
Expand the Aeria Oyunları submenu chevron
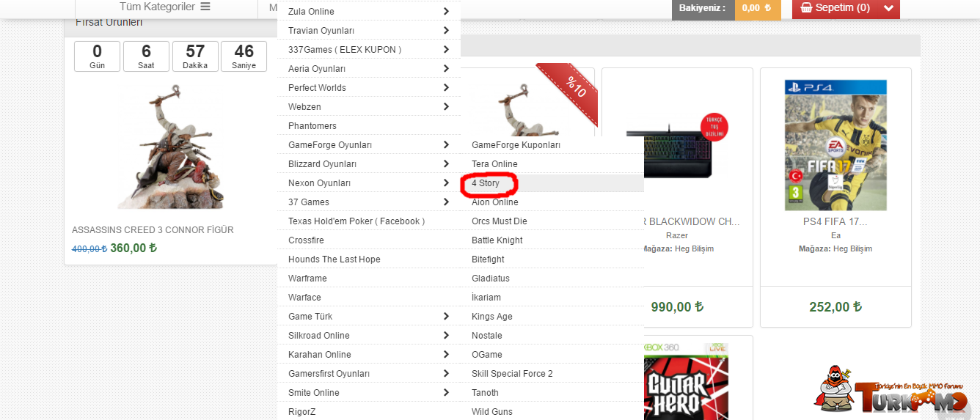pyautogui.click(x=447, y=68)
